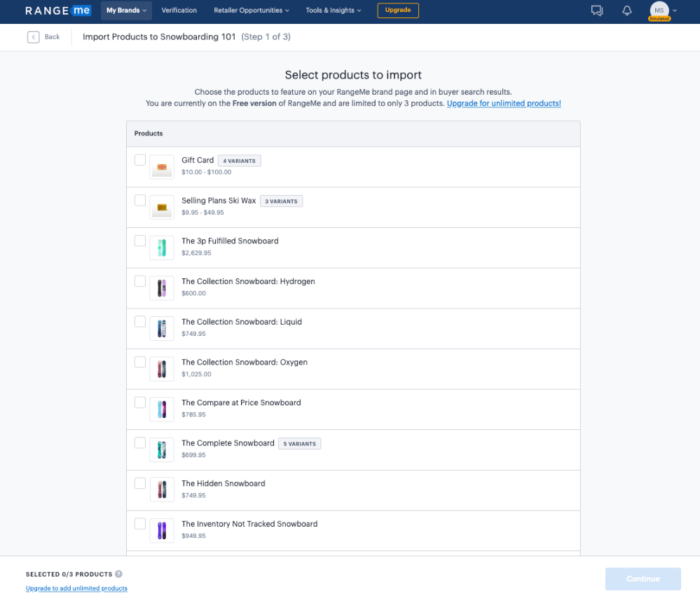The height and width of the screenshot is (601, 700).
Task: Select The 3p Fulfilled Snowboard checkbox
Action: [x=140, y=241]
